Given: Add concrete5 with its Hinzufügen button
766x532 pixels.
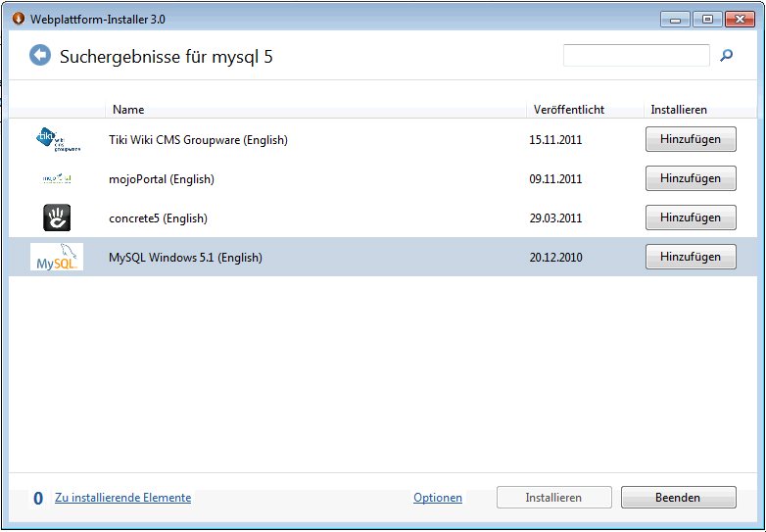Looking at the screenshot, I should [x=691, y=218].
